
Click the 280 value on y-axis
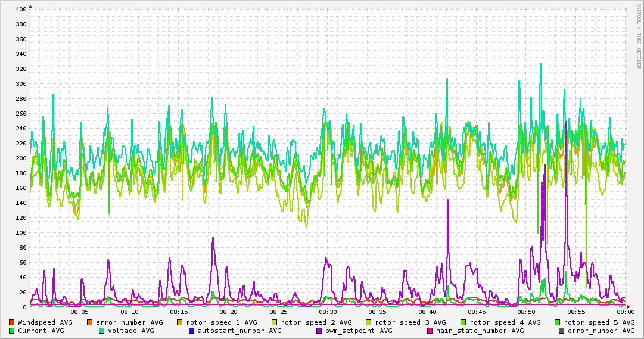[x=21, y=99]
